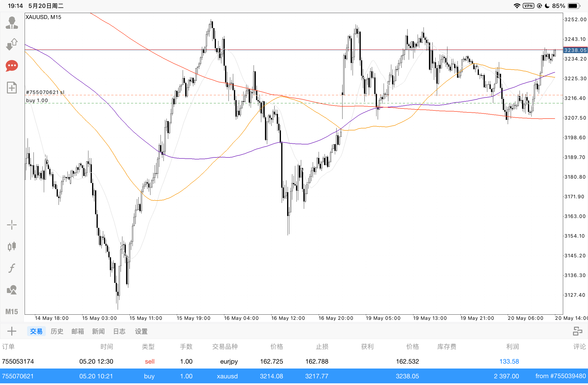Open the trade arrows icon
Image resolution: width=588 pixels, height=385 pixels.
12,44
